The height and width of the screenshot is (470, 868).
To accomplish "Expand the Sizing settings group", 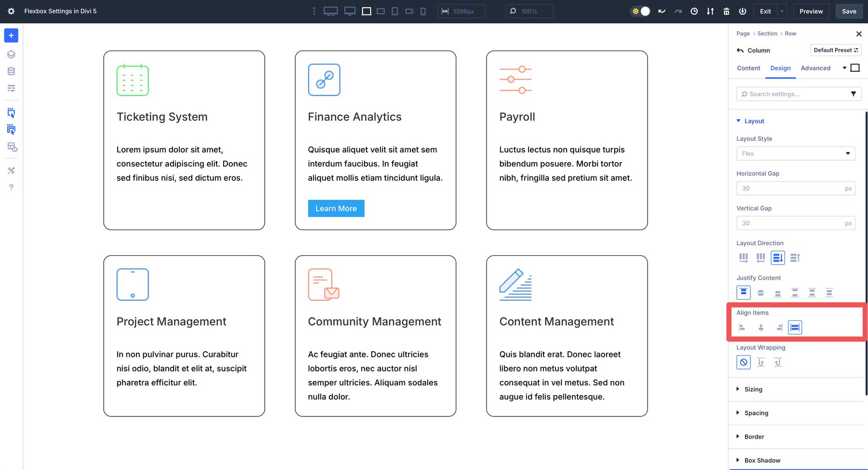I will (753, 389).
